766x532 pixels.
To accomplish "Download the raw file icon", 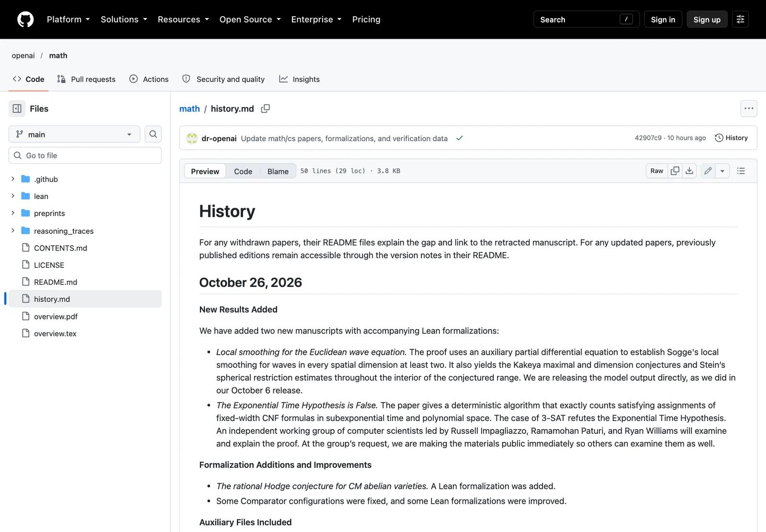I will click(689, 171).
